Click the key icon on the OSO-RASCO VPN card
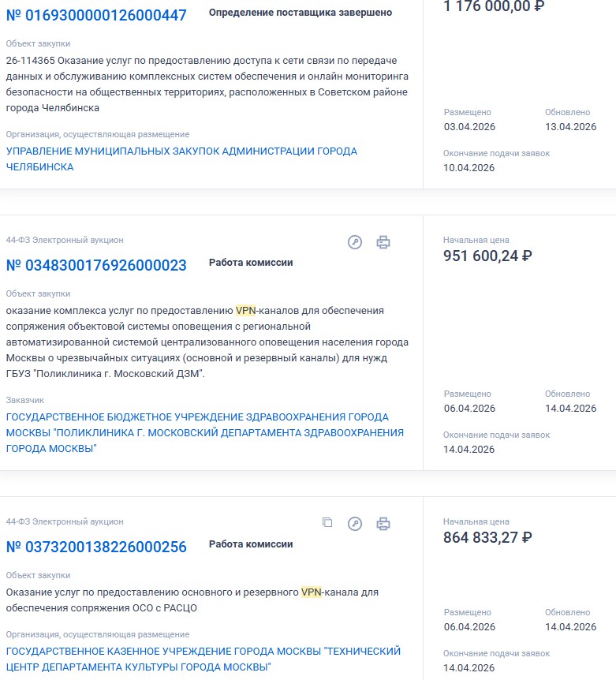 tap(355, 524)
